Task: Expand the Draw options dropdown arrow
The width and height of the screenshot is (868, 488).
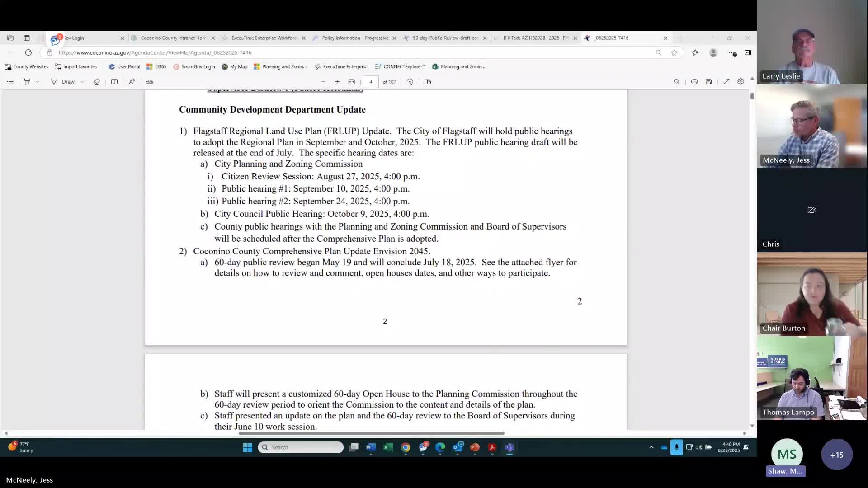Action: (x=82, y=82)
